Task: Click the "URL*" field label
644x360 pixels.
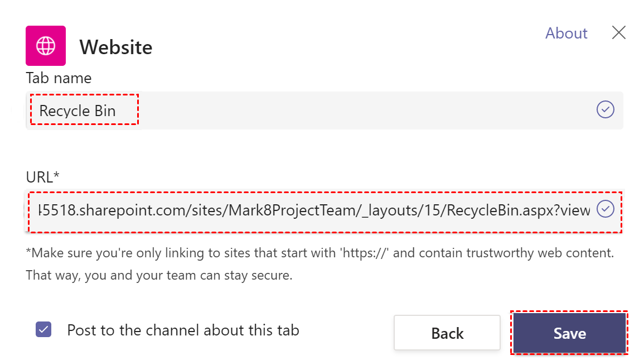Action: [x=42, y=177]
